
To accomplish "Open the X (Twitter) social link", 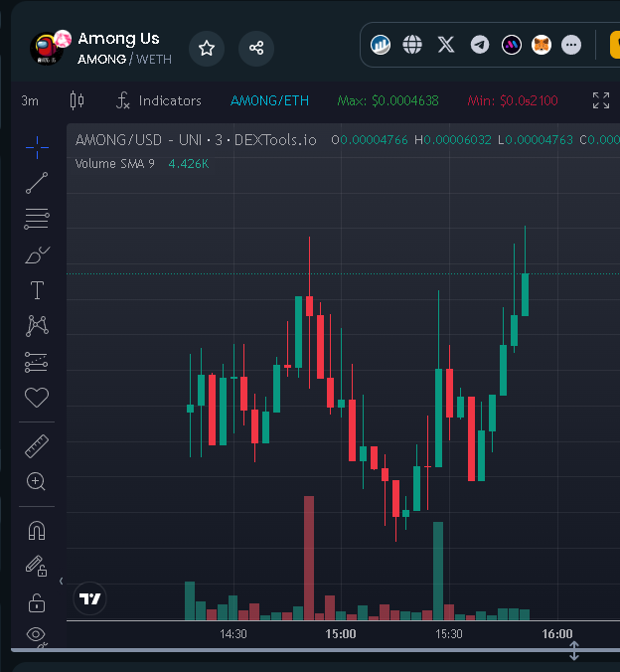I will coord(446,45).
